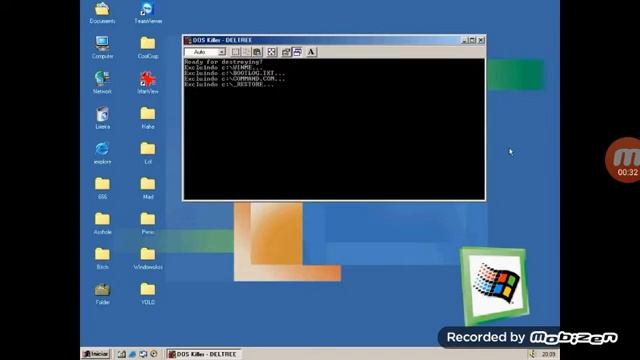This screenshot has height=360, width=640.
Task: Click the line 'Excluindo c:\_RESTORE...'
Action: (x=229, y=84)
